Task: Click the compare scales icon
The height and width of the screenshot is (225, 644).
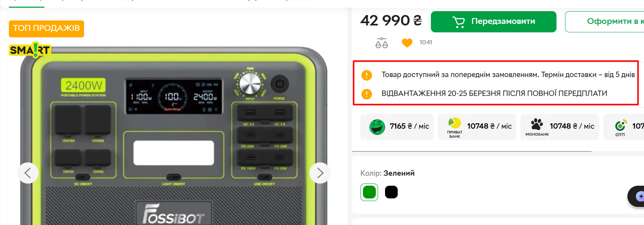Action: point(382,43)
